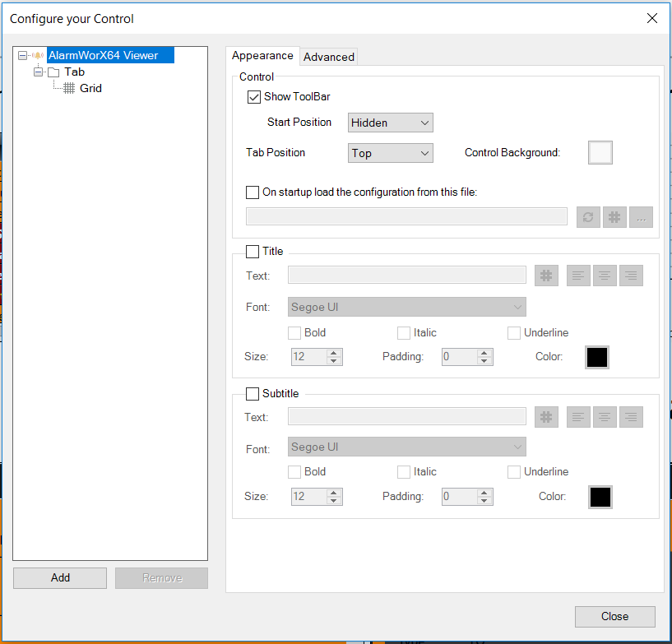Collapse the Tab tree node
The image size is (672, 644).
click(x=39, y=72)
